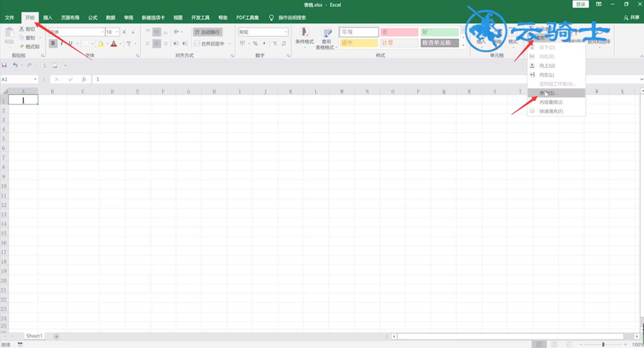Apply the Bad (差) pink cell style
Image resolution: width=644 pixels, height=348 pixels.
coord(399,32)
